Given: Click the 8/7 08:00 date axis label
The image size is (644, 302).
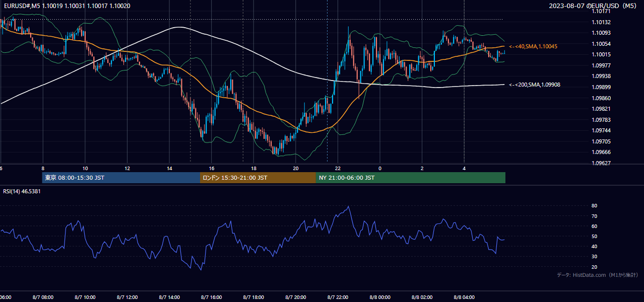Looking at the screenshot, I should point(42,297).
